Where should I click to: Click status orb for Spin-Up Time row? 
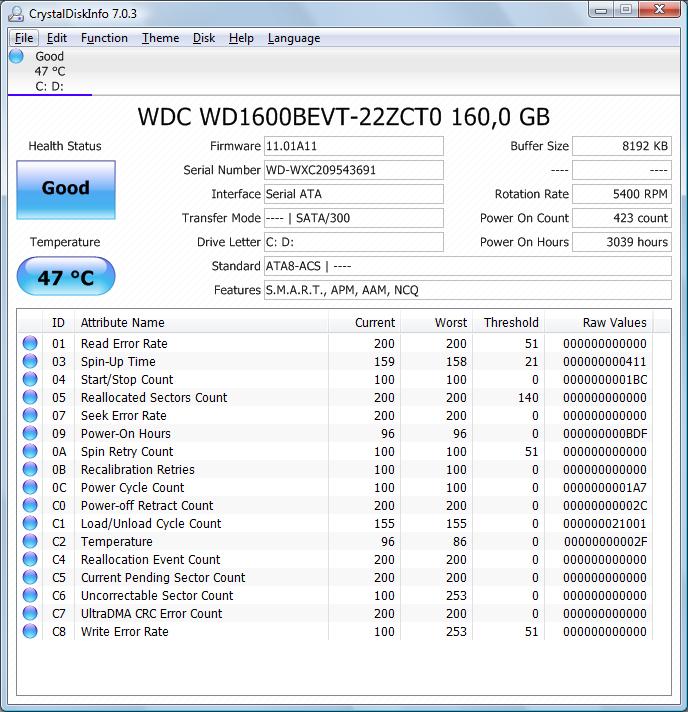[30, 361]
